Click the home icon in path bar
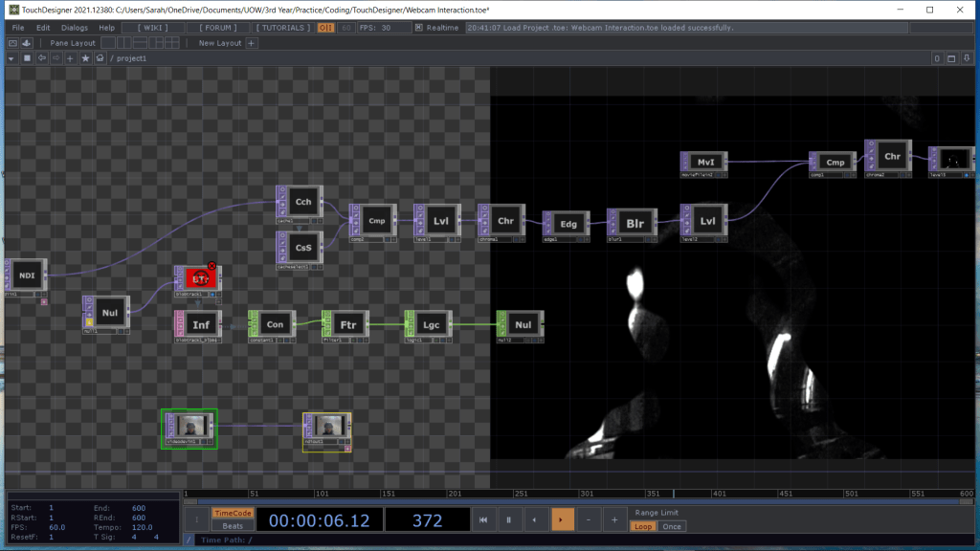The width and height of the screenshot is (980, 551). (x=100, y=58)
